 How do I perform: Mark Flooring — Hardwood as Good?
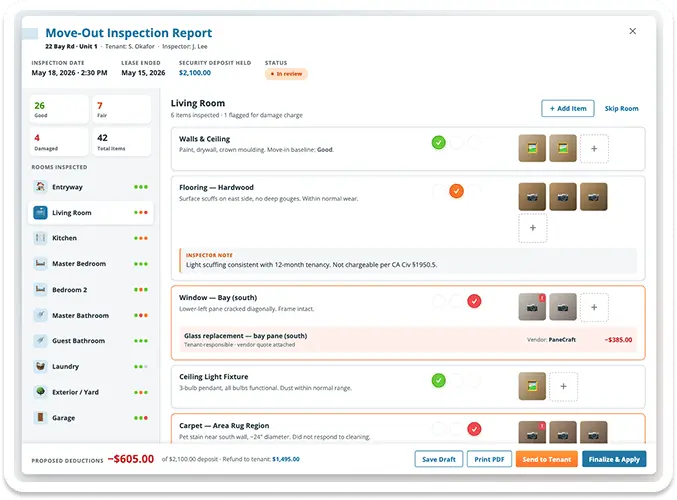pos(439,191)
